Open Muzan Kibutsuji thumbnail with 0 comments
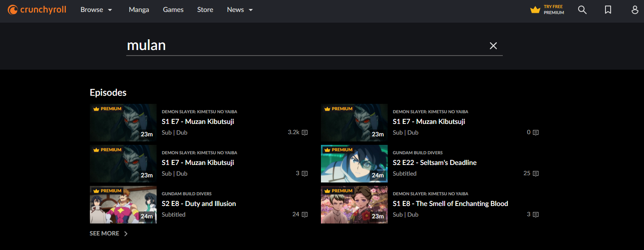The width and height of the screenshot is (644, 250). tap(354, 123)
